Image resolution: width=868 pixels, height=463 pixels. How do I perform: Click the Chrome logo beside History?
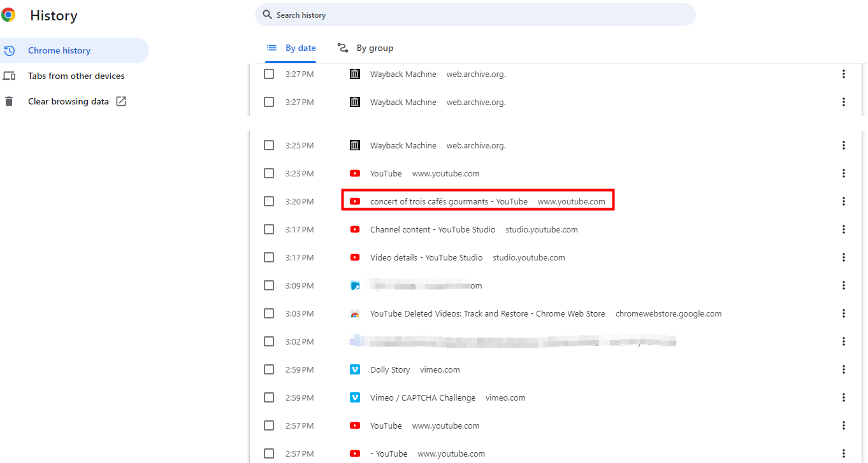tap(8, 15)
